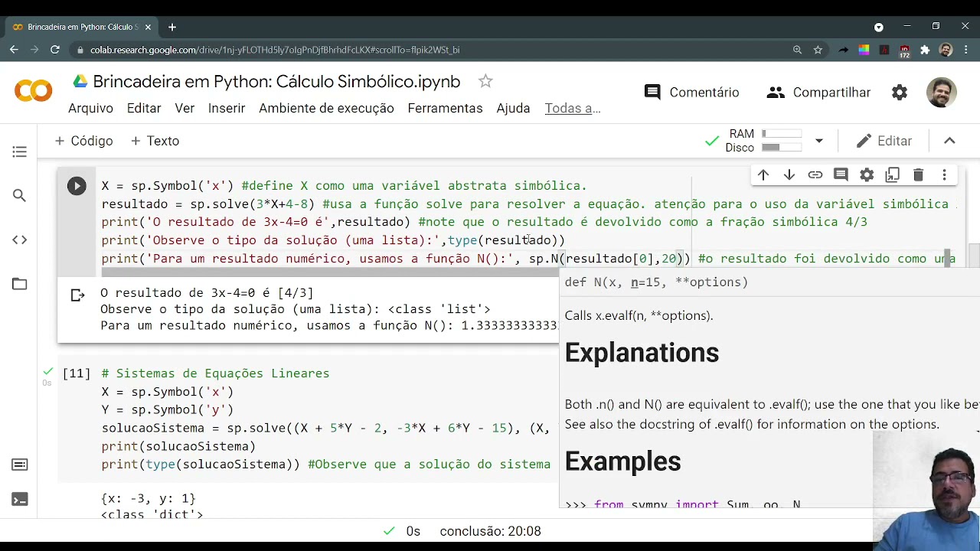Open the Ajuda menu
The width and height of the screenshot is (980, 551).
(513, 108)
